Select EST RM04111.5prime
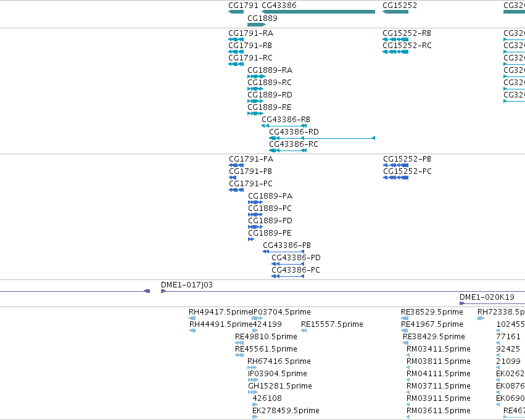The image size is (525, 420). (438, 374)
